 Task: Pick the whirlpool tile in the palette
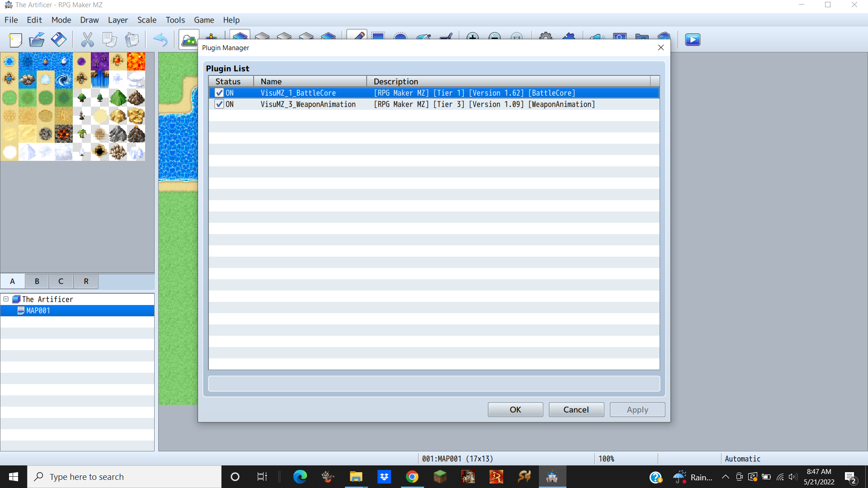coord(64,80)
